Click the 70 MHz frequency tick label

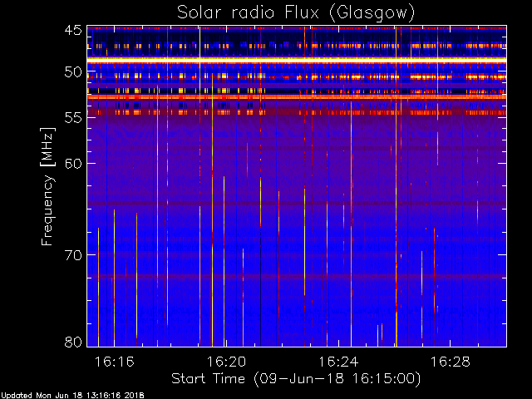(73, 255)
